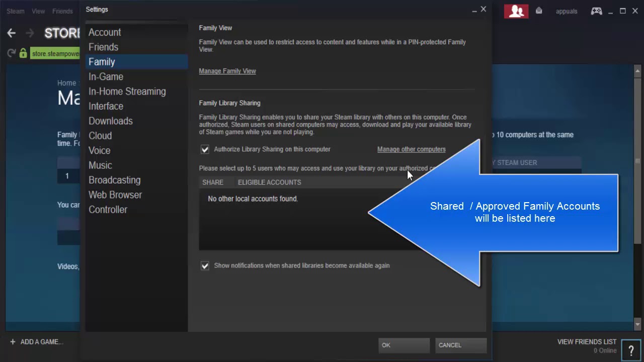Click the STORE tab in Steam window
Image resolution: width=644 pixels, height=362 pixels.
[62, 33]
